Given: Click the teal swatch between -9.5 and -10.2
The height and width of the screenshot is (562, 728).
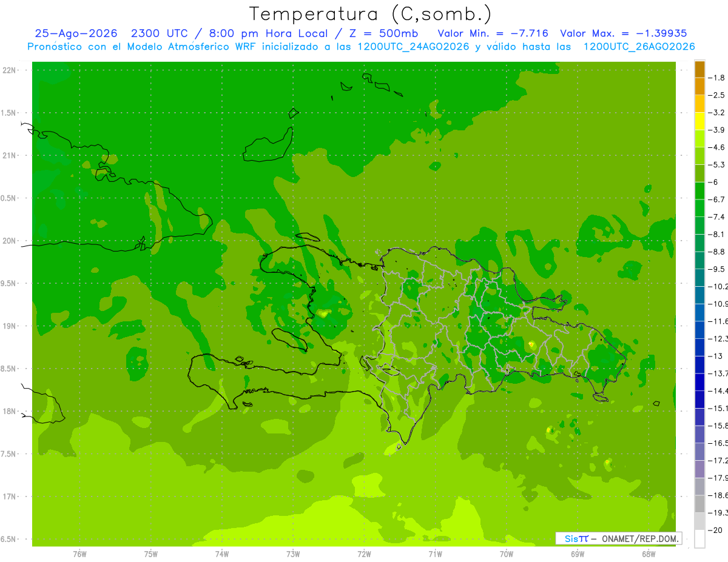Looking at the screenshot, I should tap(699, 278).
